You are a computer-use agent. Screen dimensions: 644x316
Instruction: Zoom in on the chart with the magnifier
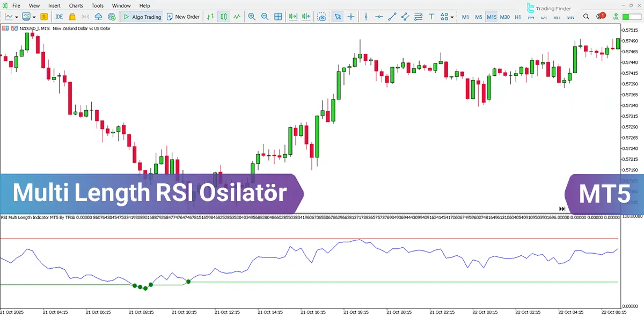pyautogui.click(x=252, y=17)
